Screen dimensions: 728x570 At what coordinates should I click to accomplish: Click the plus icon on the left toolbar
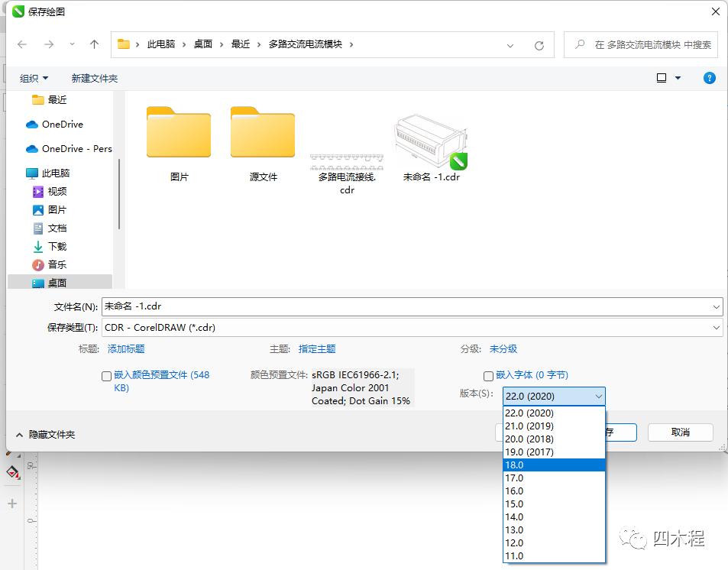point(12,504)
